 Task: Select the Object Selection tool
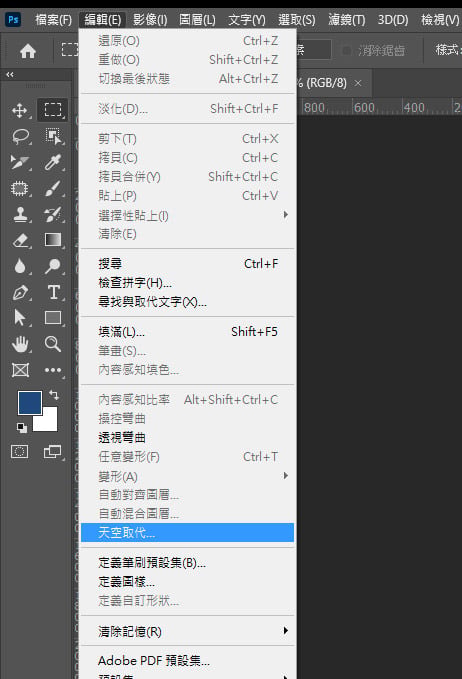point(53,136)
